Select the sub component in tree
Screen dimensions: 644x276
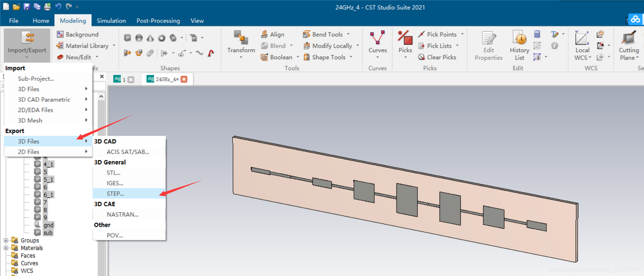[x=48, y=233]
